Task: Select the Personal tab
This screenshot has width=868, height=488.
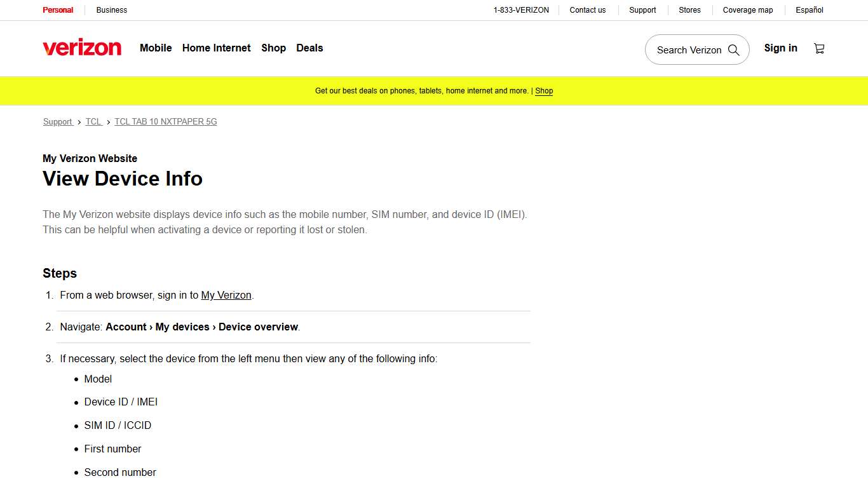Action: [x=58, y=10]
